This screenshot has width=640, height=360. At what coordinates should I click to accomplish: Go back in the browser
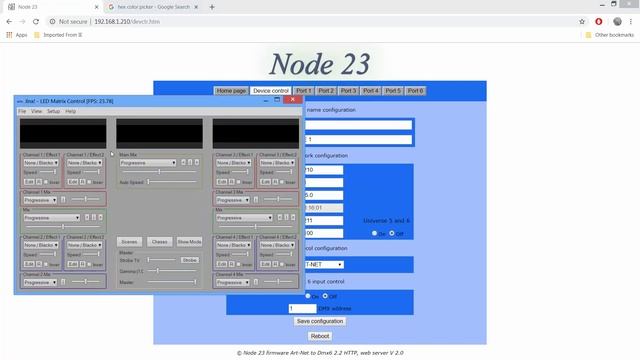coord(9,22)
